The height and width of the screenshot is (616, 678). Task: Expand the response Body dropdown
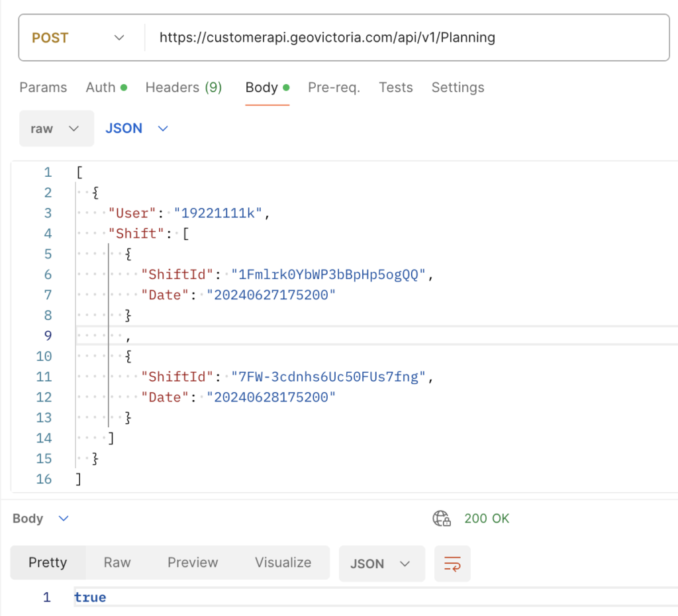pos(40,519)
